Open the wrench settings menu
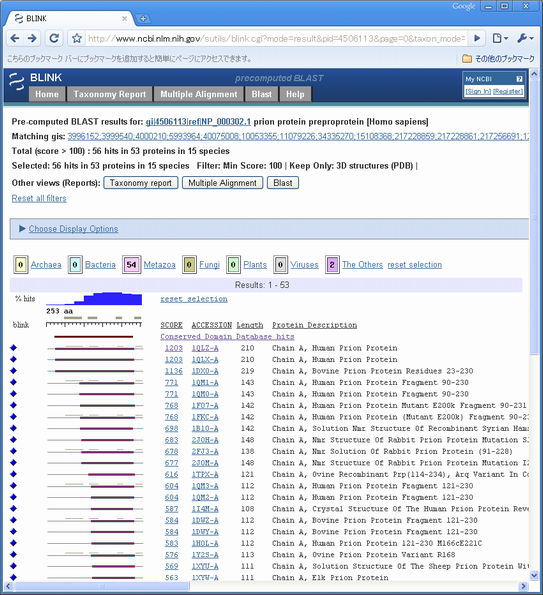 [525, 38]
